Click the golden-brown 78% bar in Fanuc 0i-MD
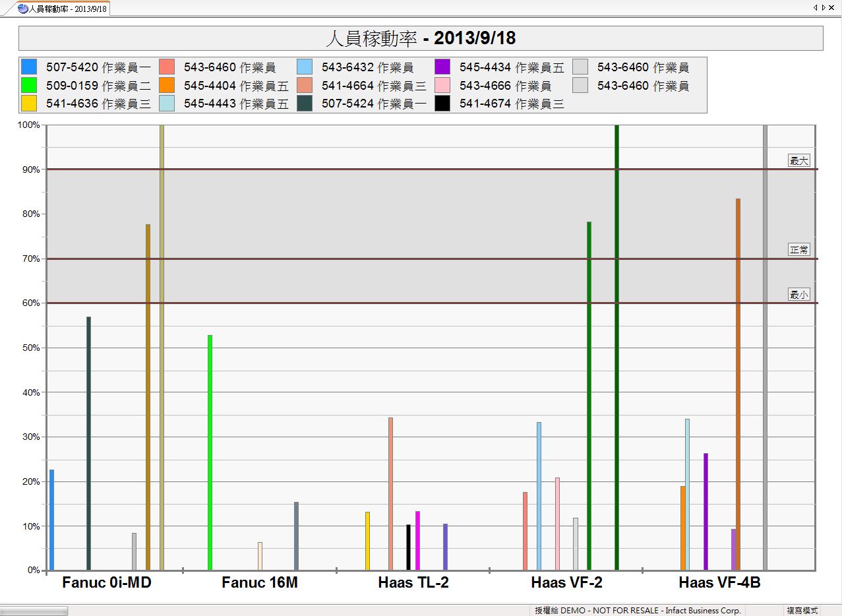 click(x=148, y=397)
